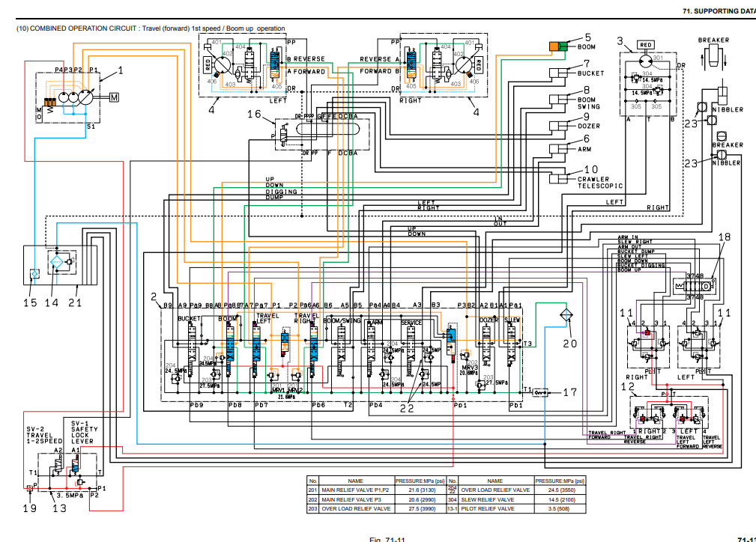Click the combined operation circuit title text
The height and width of the screenshot is (542, 756).
[x=151, y=28]
